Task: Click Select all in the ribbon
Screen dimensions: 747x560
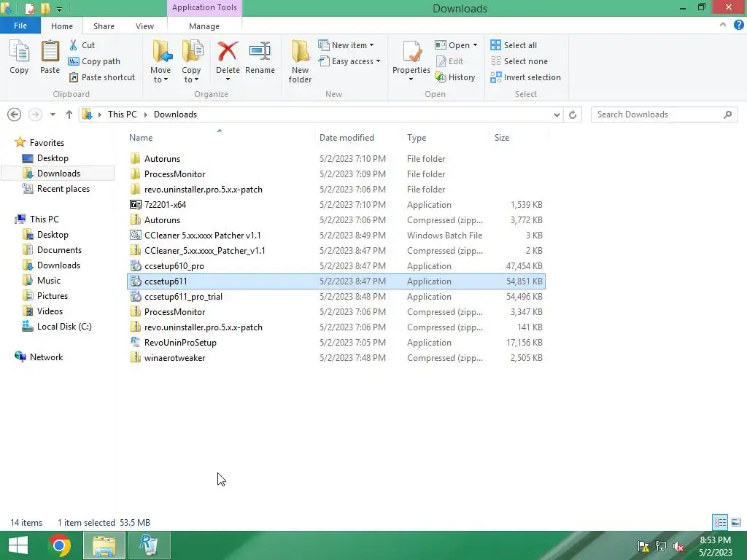Action: [x=514, y=45]
